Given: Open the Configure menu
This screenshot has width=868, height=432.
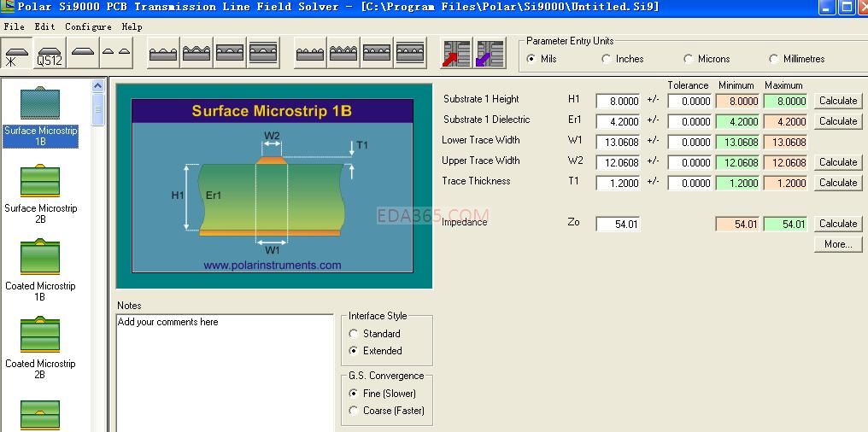Looking at the screenshot, I should tap(88, 26).
